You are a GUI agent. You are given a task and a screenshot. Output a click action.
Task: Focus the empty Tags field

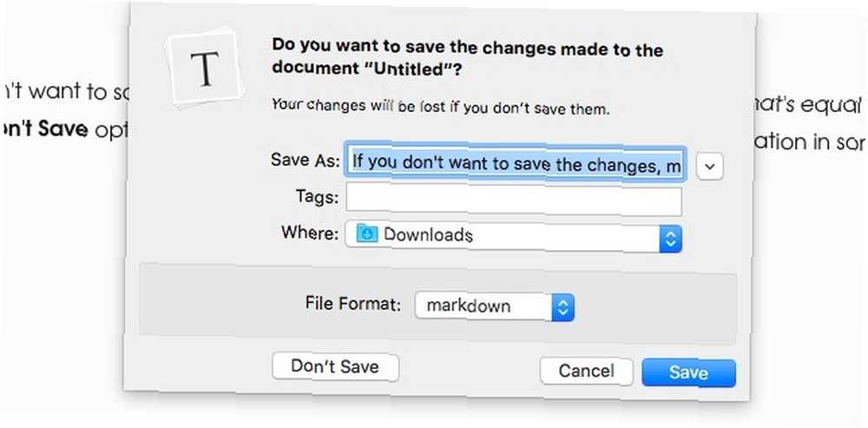point(514,201)
